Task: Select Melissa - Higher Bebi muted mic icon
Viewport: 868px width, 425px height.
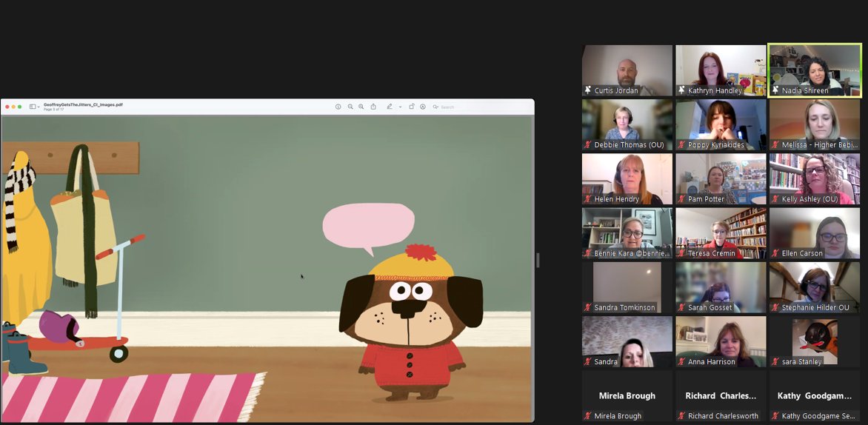Action: point(775,144)
